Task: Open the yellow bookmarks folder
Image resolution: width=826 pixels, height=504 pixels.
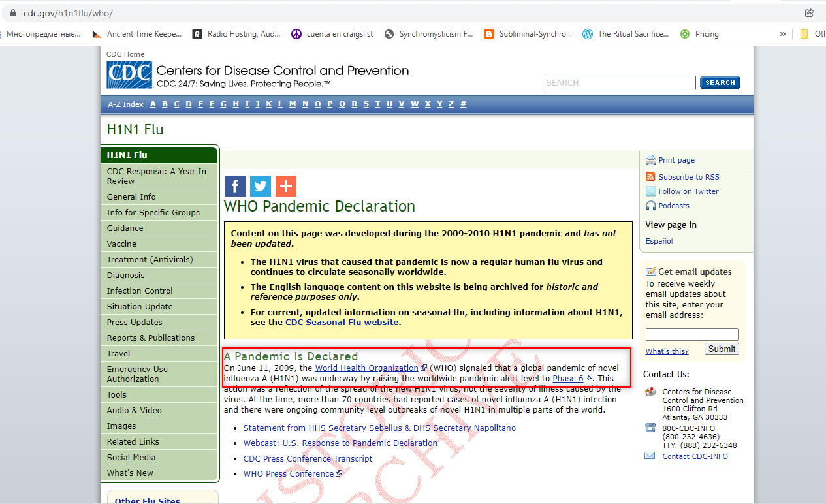Action: [804, 34]
